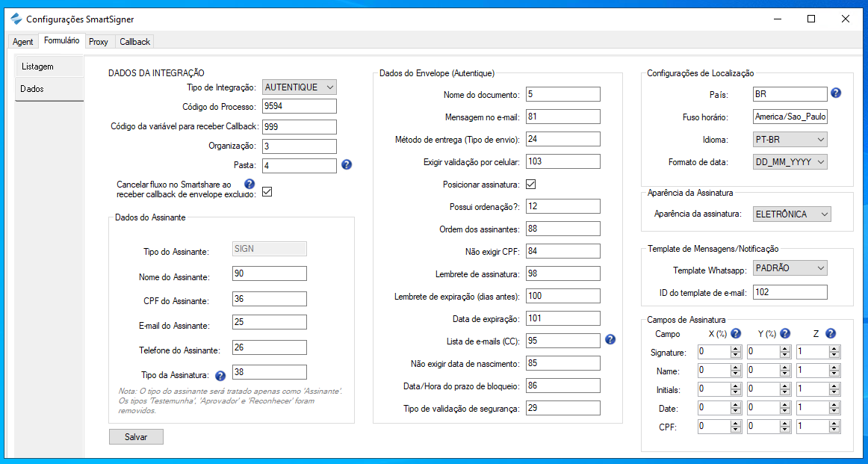Click the Pasta input field
This screenshot has width=868, height=464.
pyautogui.click(x=299, y=166)
